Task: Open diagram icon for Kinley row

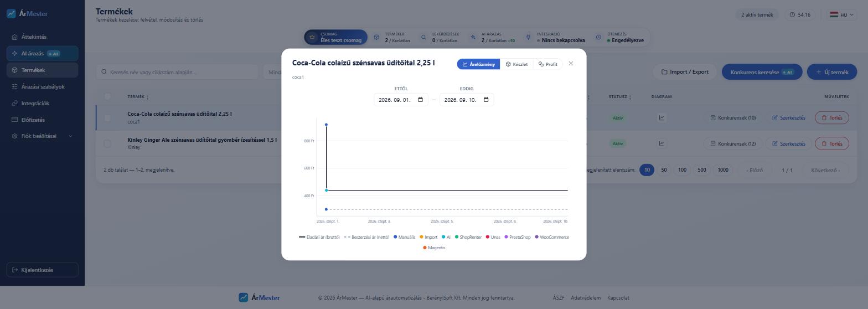Action: coord(662,143)
